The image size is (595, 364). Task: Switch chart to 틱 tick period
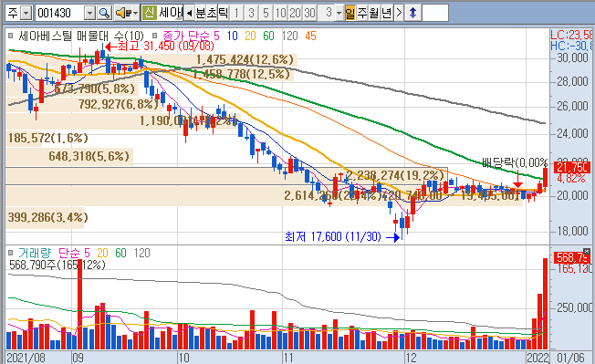coord(223,14)
